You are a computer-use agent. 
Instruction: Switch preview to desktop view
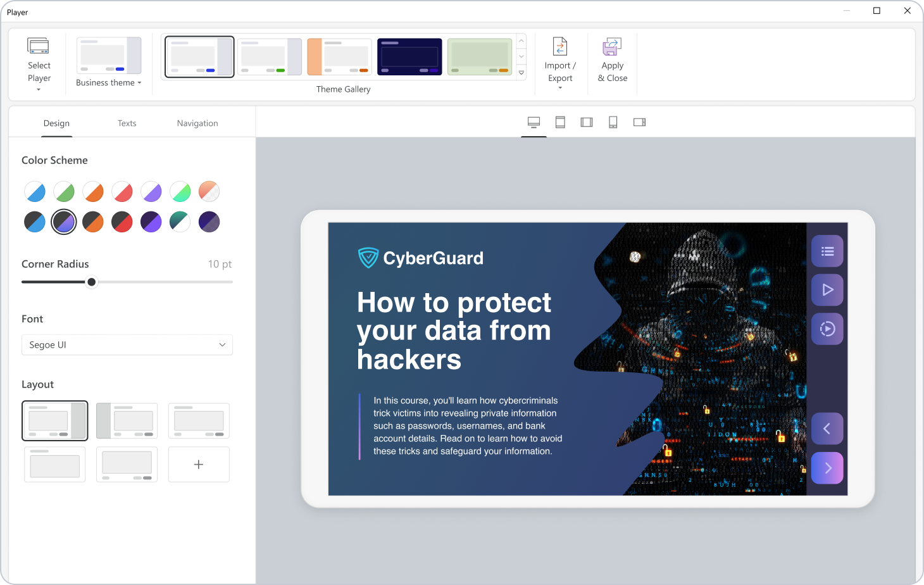534,122
